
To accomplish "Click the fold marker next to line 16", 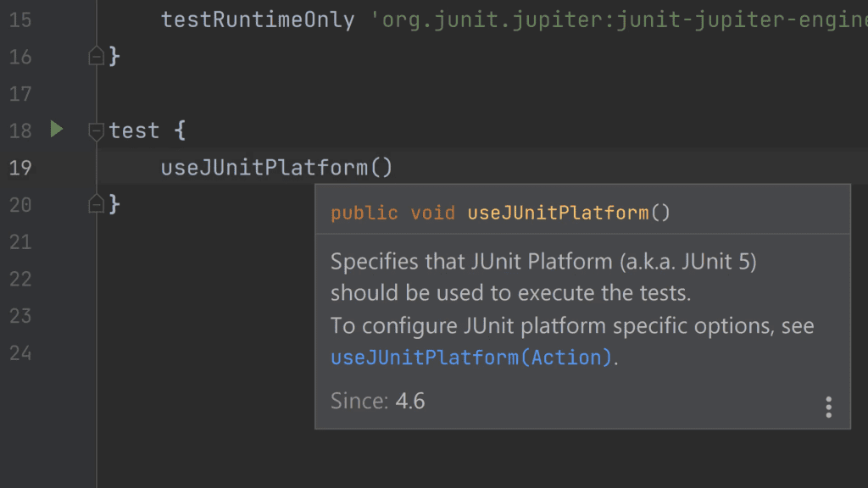I will (94, 56).
